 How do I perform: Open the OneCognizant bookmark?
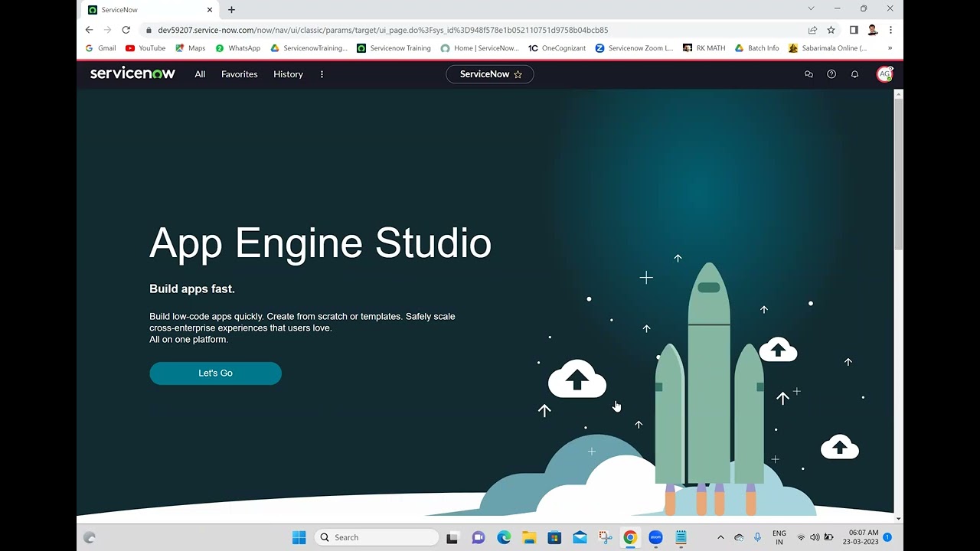click(x=557, y=48)
